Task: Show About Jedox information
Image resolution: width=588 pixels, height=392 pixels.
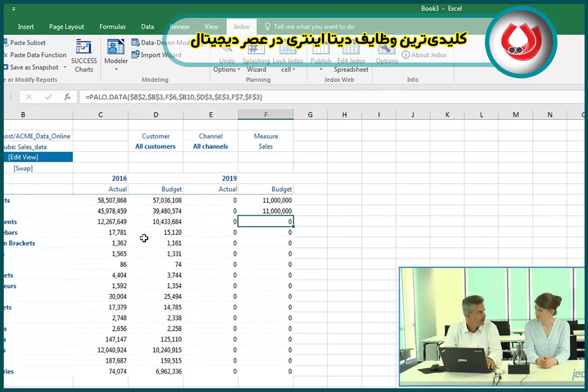Action: click(x=424, y=54)
